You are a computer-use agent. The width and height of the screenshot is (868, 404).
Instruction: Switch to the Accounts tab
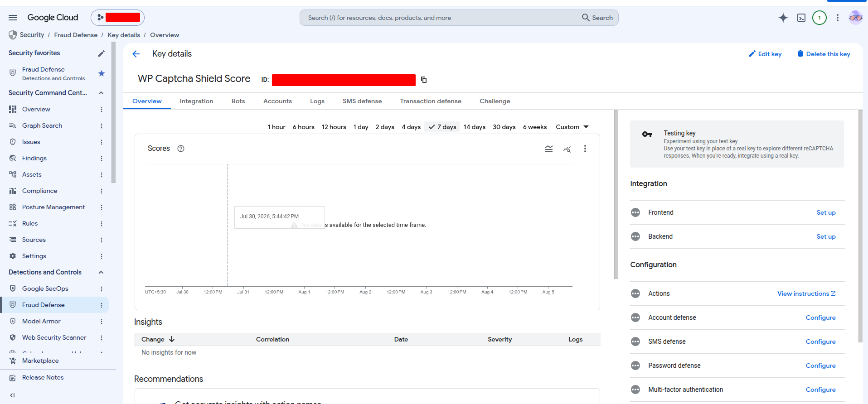point(277,101)
